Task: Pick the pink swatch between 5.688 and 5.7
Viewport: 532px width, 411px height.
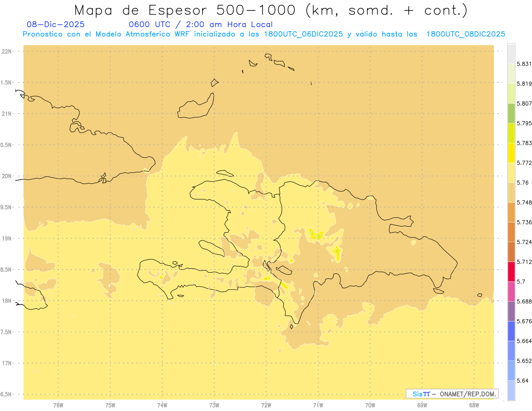Action: click(x=511, y=291)
